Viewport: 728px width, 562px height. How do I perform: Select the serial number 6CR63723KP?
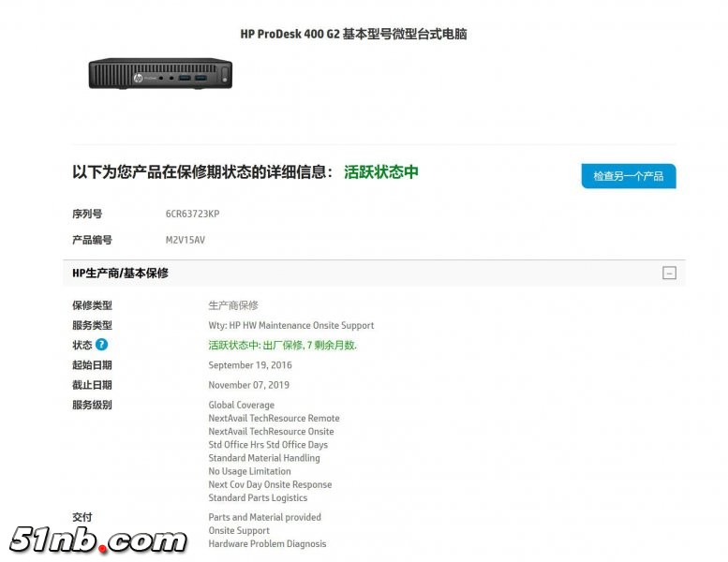tap(192, 214)
